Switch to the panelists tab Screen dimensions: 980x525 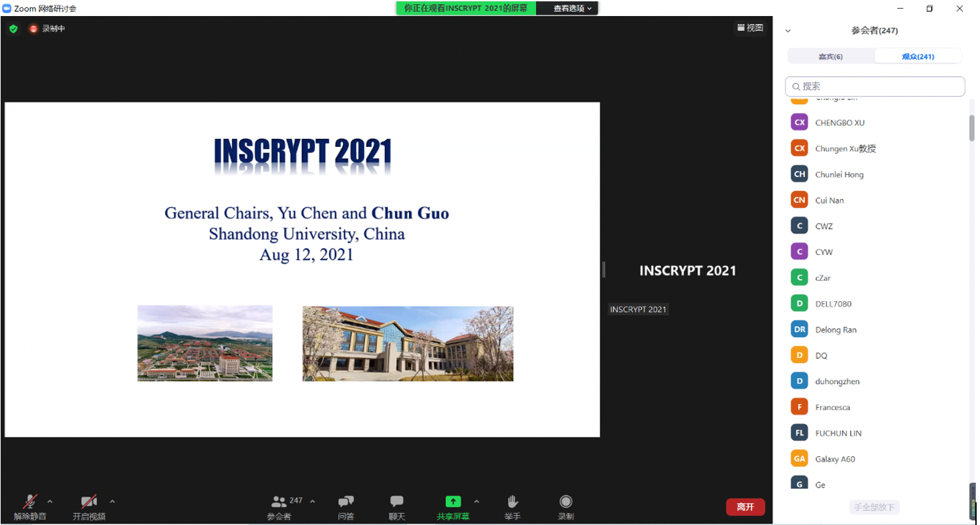point(831,57)
